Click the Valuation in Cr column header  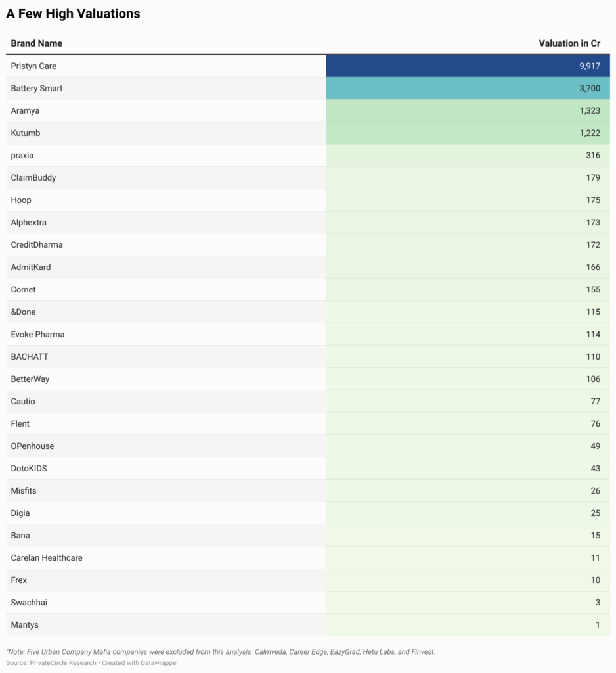569,43
